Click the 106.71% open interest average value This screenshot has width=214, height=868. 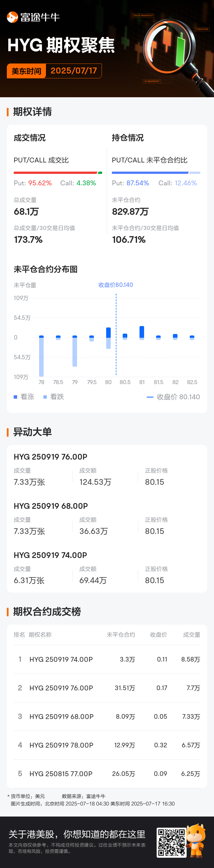pyautogui.click(x=129, y=240)
